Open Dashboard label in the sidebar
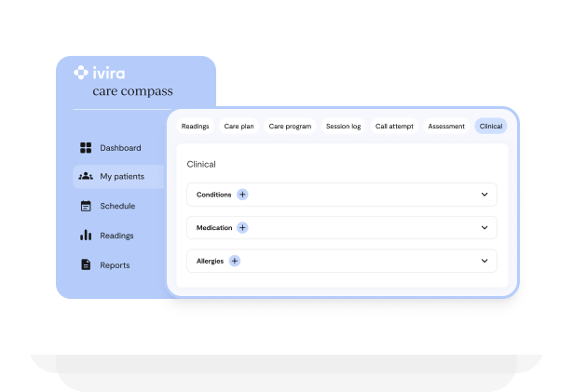Viewport: 573px width, 392px height. click(x=120, y=148)
